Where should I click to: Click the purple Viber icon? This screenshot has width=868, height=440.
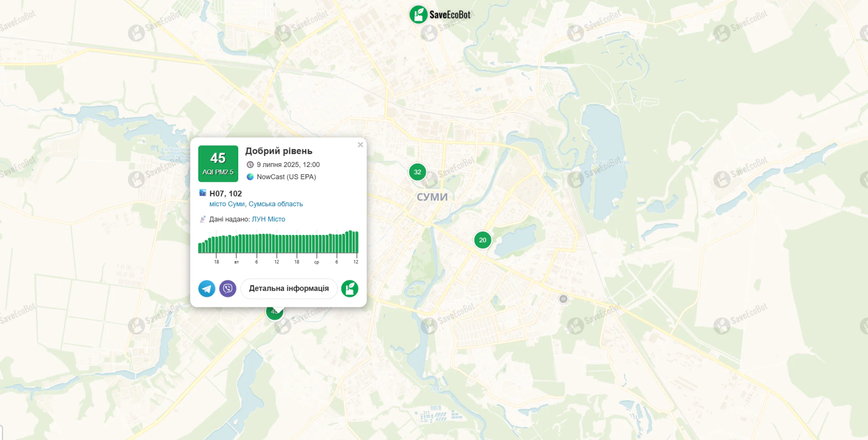point(228,289)
